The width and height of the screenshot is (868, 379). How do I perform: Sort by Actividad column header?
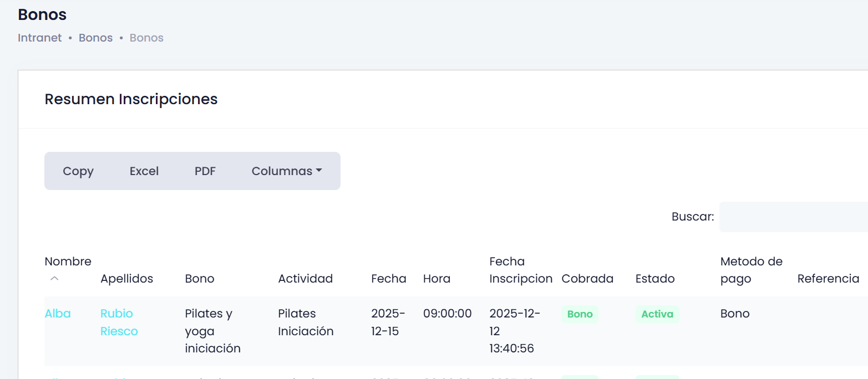tap(305, 279)
